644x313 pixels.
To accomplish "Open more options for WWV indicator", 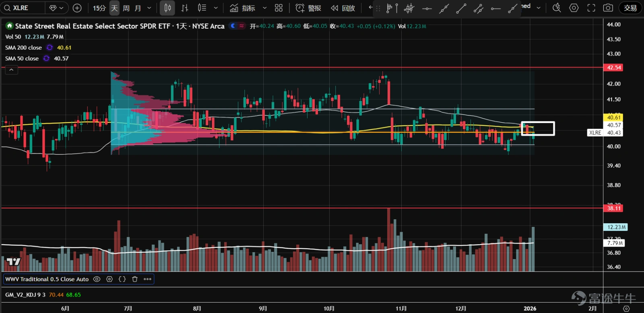I will click(x=147, y=279).
